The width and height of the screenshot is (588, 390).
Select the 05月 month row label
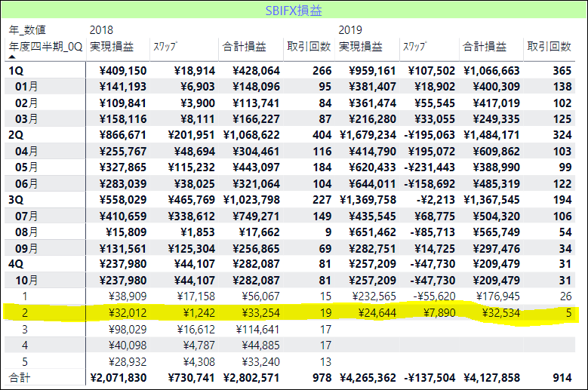(26, 167)
